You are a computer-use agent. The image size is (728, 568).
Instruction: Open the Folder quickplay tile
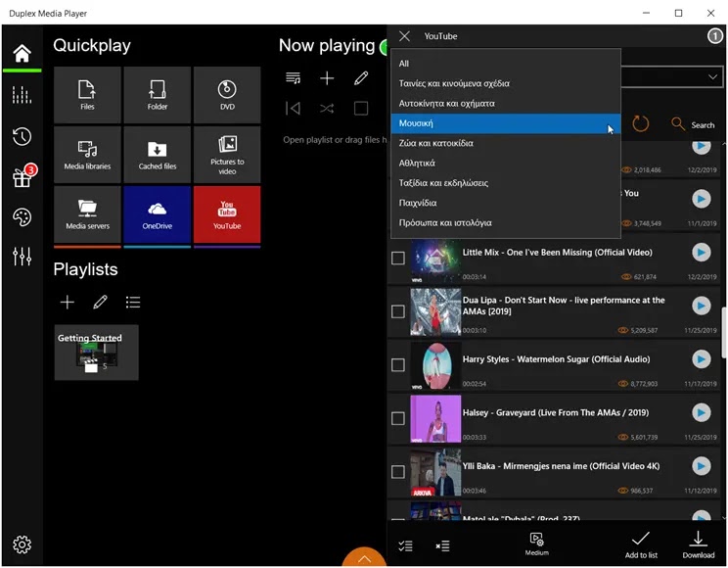tap(158, 95)
